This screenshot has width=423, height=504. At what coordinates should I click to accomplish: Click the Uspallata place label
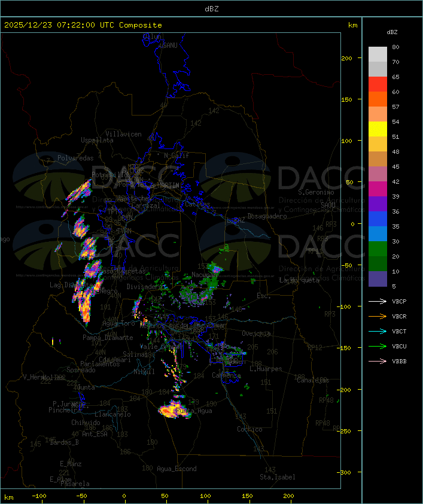(97, 140)
